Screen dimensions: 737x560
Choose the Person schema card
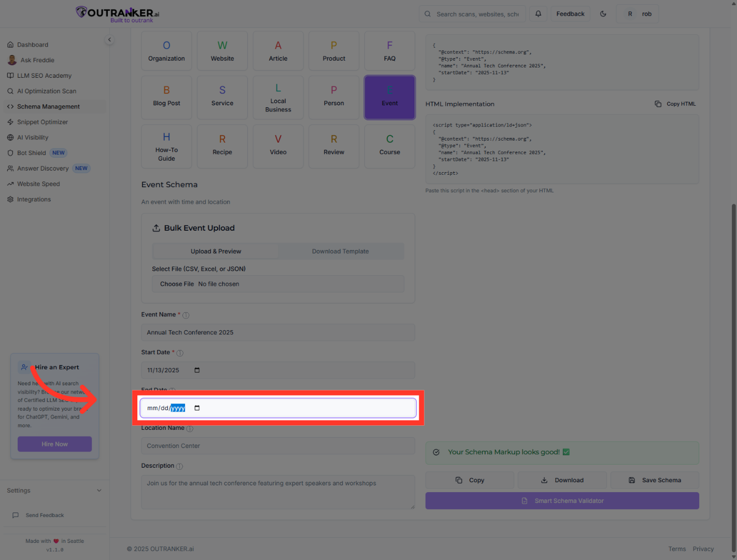(334, 97)
